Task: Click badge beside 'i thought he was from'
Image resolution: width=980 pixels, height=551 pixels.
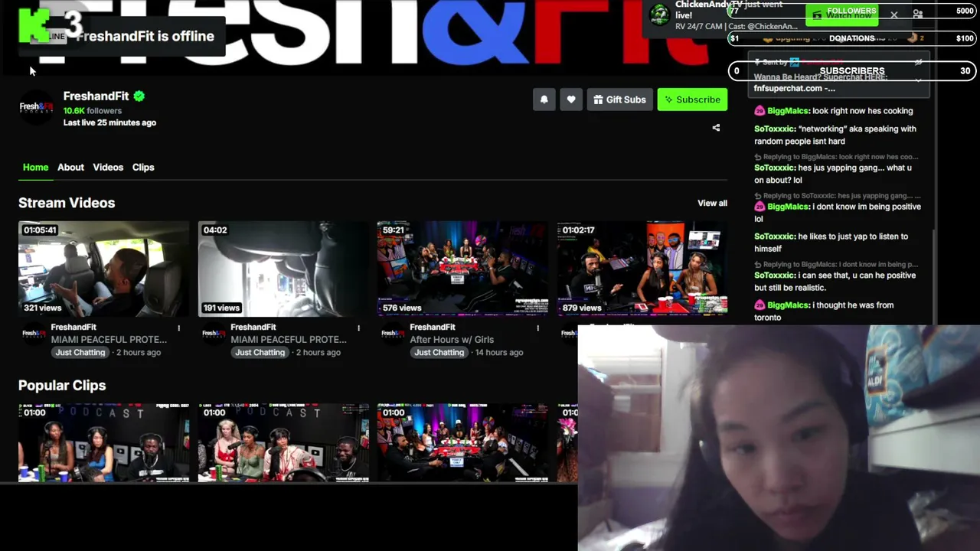Action: tap(759, 305)
